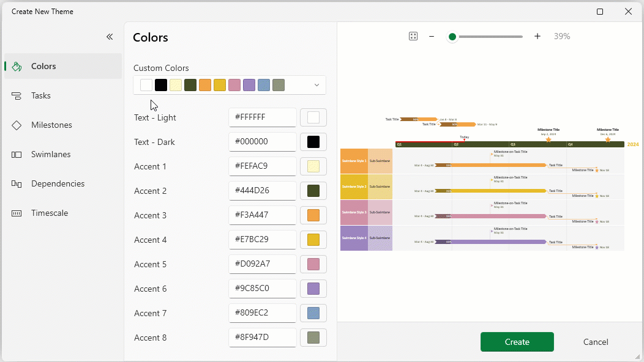Viewport: 644px width, 362px height.
Task: Select the black swatch in Custom Colors
Action: pos(160,84)
